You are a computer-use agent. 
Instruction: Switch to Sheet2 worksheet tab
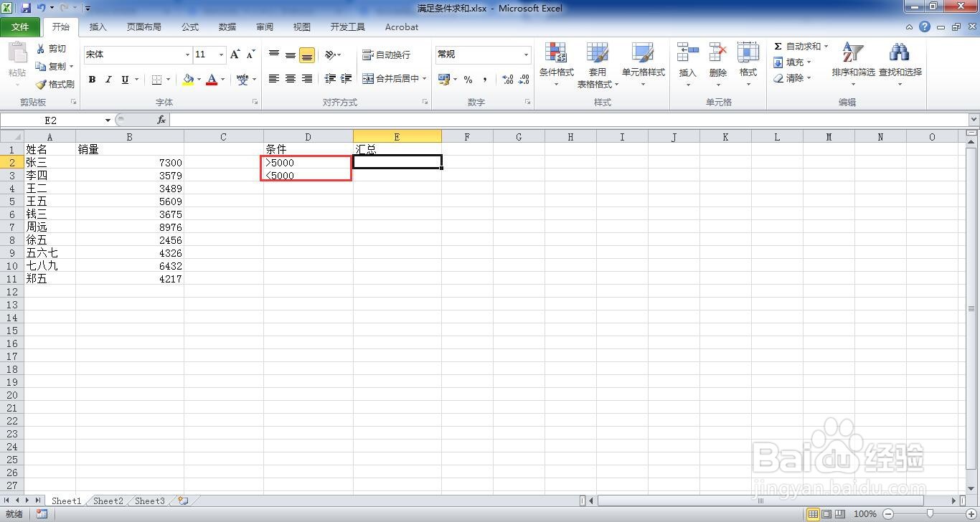[x=108, y=501]
